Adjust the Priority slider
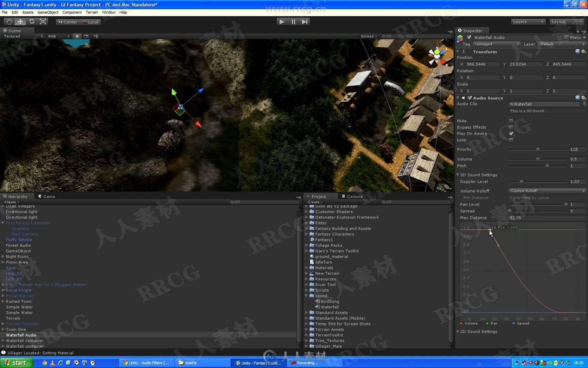588x368 pixels. (538, 149)
